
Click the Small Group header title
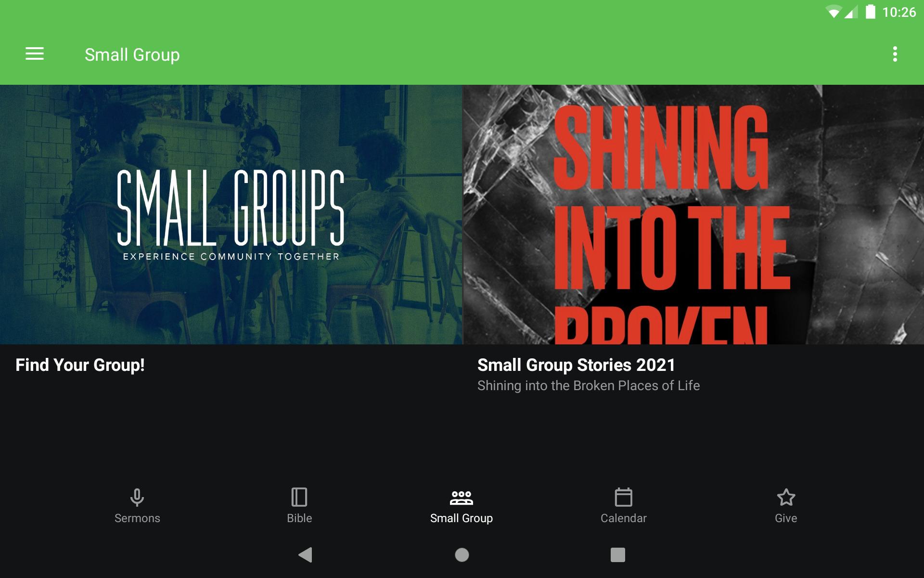pyautogui.click(x=132, y=55)
